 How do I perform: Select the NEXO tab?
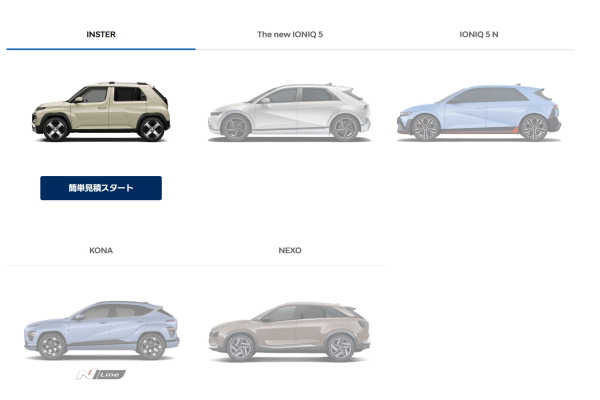point(290,250)
